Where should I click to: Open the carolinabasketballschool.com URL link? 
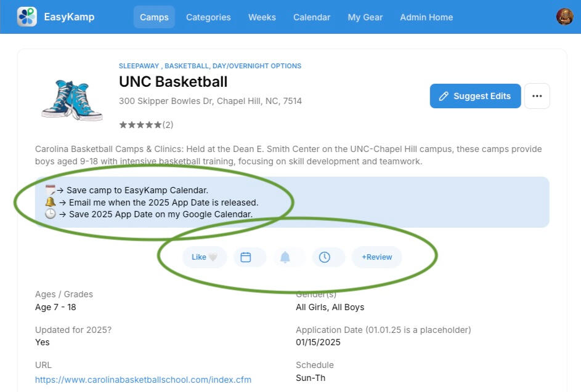coord(143,380)
